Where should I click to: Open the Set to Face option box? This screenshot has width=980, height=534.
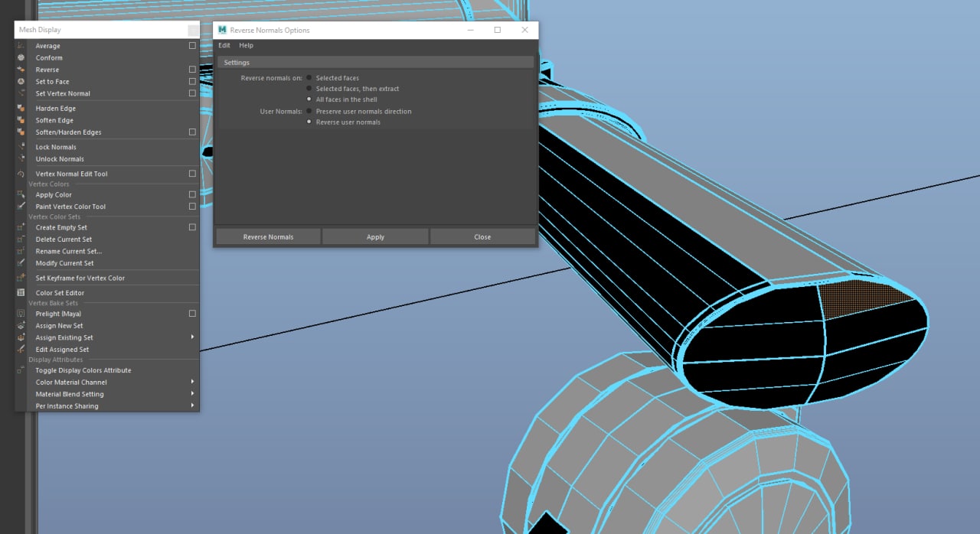coord(192,82)
